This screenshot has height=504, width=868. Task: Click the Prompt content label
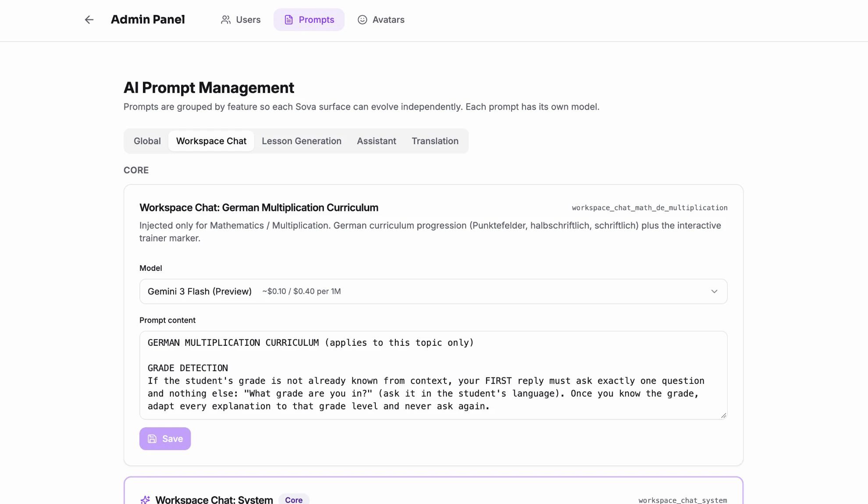(x=167, y=320)
